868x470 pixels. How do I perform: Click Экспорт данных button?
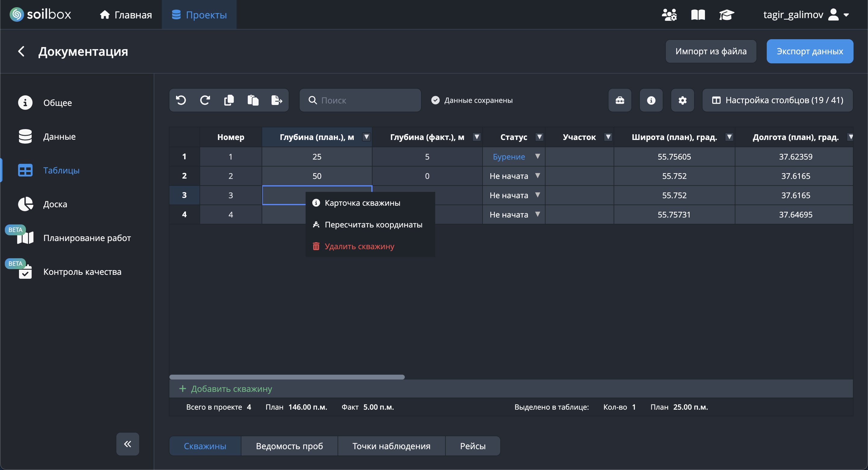(x=809, y=51)
